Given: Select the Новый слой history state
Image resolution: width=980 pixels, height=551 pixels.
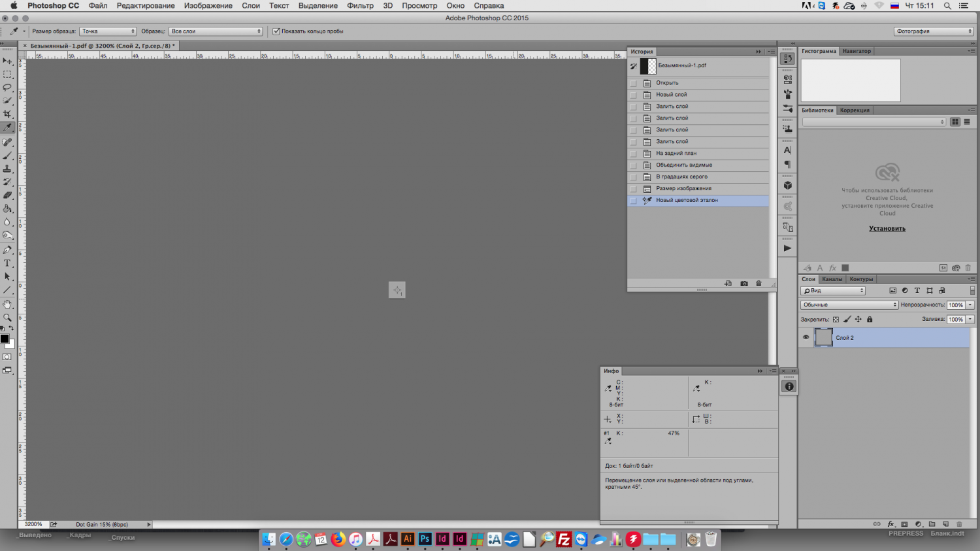Looking at the screenshot, I should coord(698,95).
